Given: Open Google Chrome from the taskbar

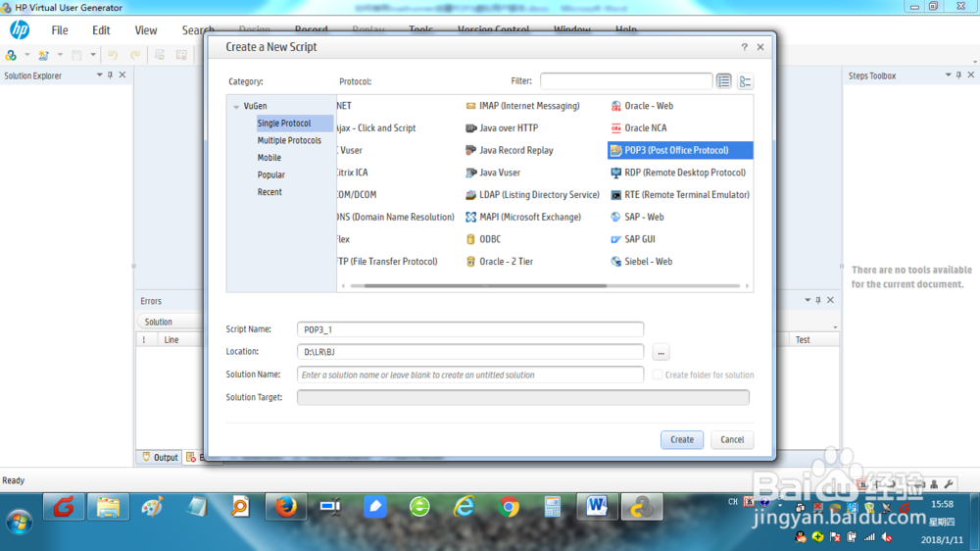Looking at the screenshot, I should 509,507.
